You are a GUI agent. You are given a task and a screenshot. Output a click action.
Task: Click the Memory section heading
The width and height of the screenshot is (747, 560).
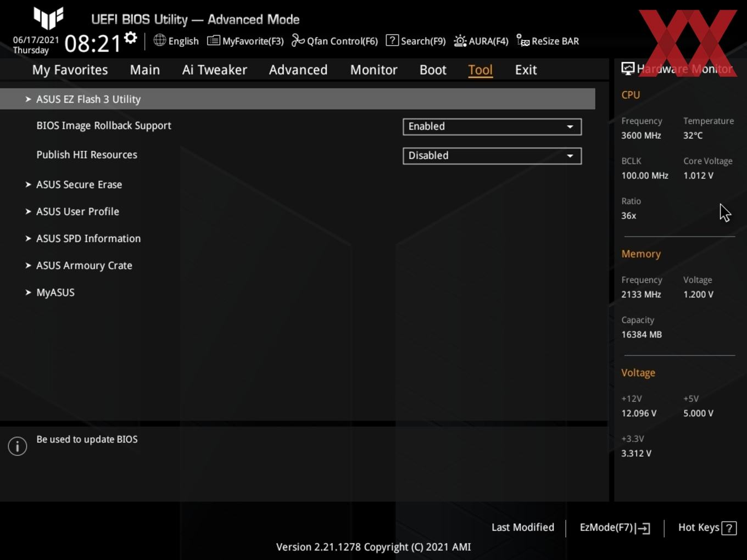[x=641, y=254]
